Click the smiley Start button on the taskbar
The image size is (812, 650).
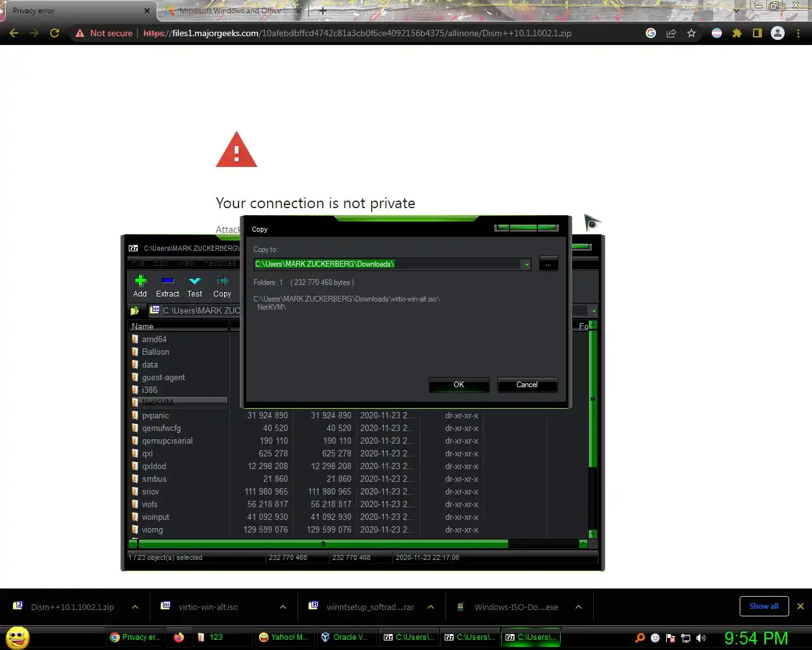coord(18,638)
